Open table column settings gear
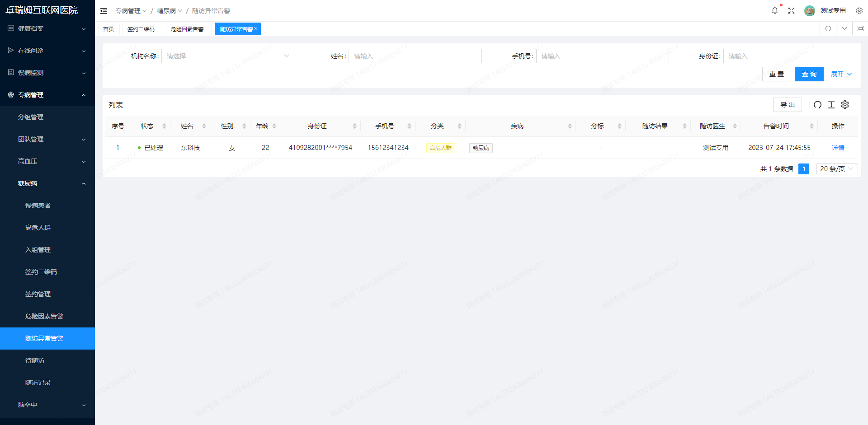This screenshot has width=868, height=425. (845, 105)
